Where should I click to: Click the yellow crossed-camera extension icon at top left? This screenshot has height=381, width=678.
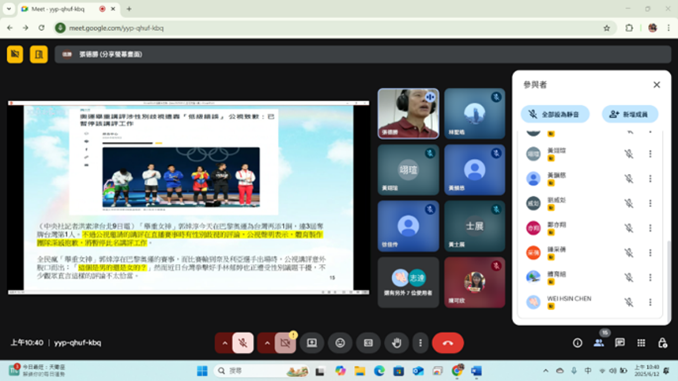[15, 54]
